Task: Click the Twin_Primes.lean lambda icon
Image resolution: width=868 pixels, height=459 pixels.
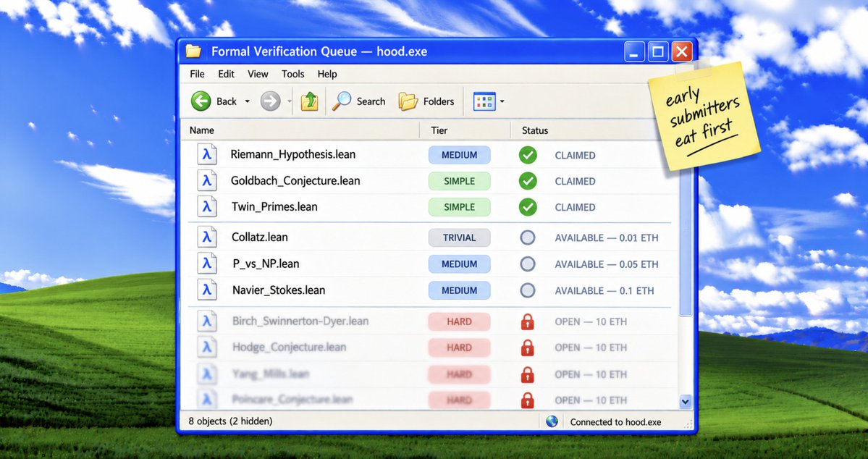Action: coord(207,206)
